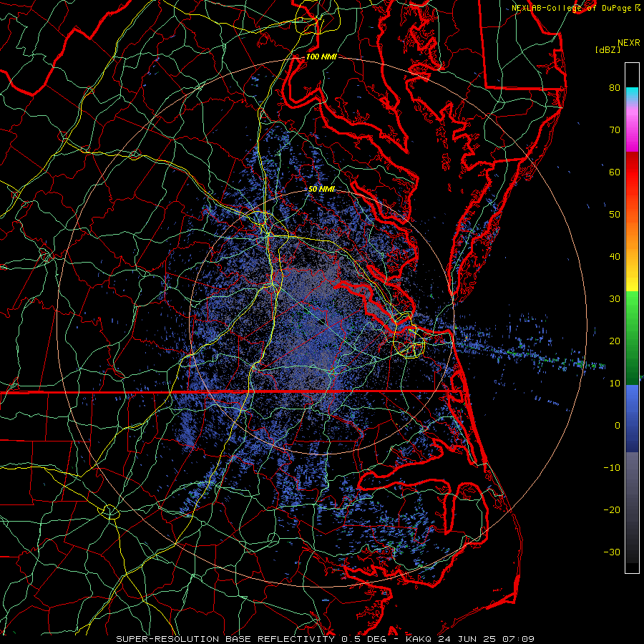Click the NEXR legend title
Viewport: 644px width, 644px height.
tap(628, 43)
